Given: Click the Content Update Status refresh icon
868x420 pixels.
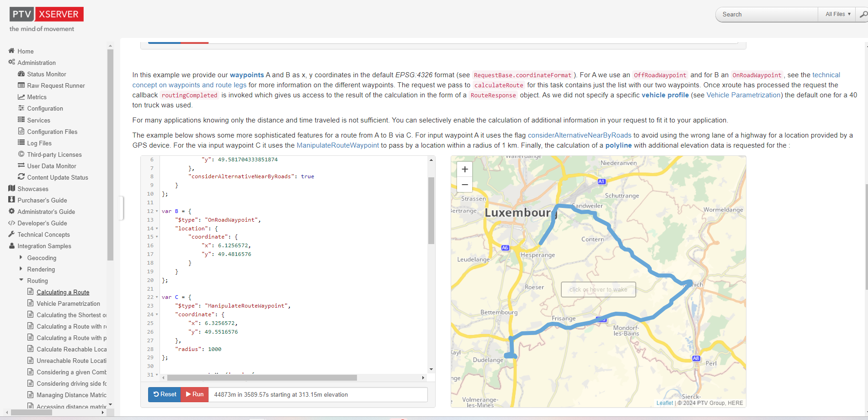Looking at the screenshot, I should [x=21, y=177].
